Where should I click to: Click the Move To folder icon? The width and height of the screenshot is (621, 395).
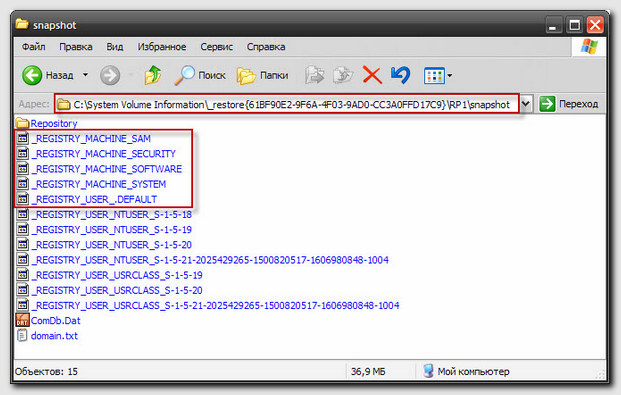click(315, 75)
